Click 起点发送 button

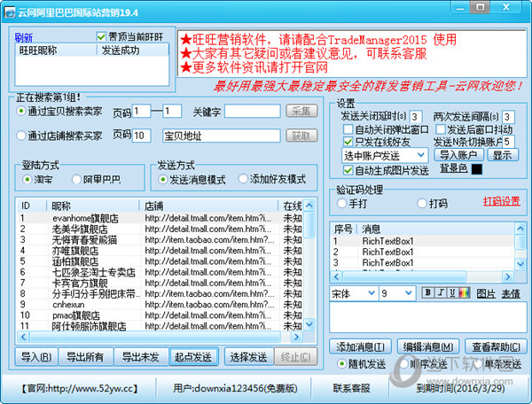[x=193, y=356]
